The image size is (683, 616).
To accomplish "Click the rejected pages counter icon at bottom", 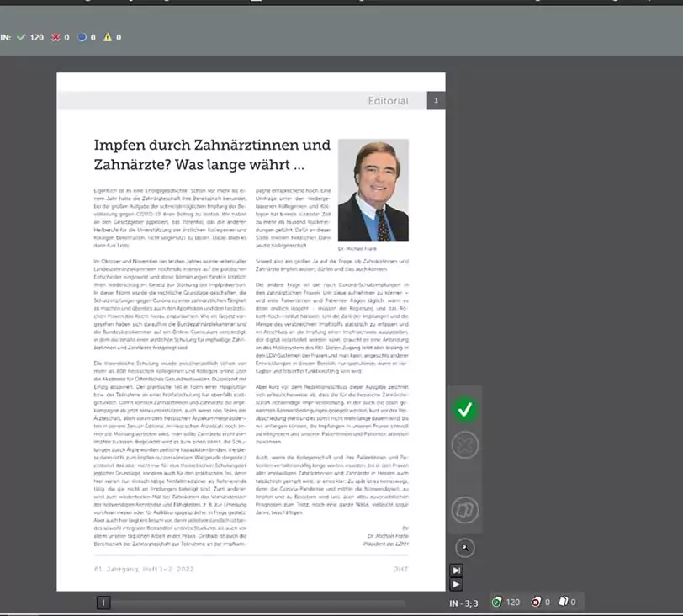I will (536, 602).
